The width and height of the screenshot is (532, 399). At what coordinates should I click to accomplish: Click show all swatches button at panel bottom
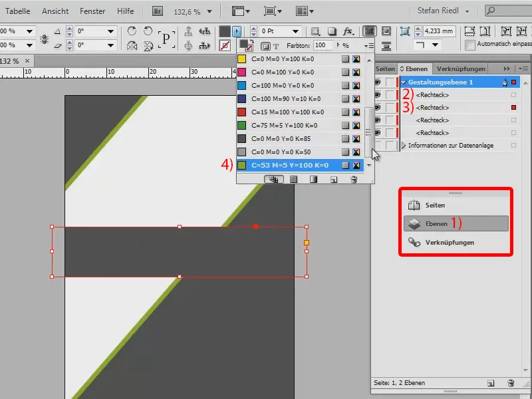(274, 180)
